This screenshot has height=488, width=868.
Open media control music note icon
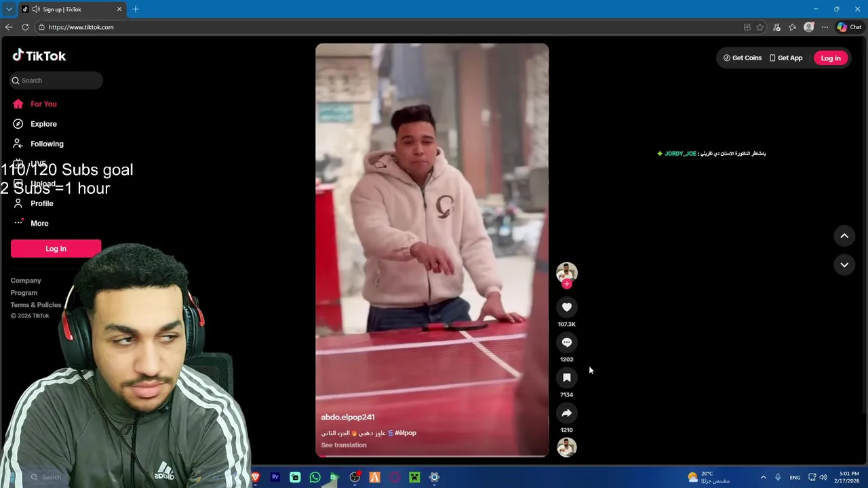coord(776,27)
